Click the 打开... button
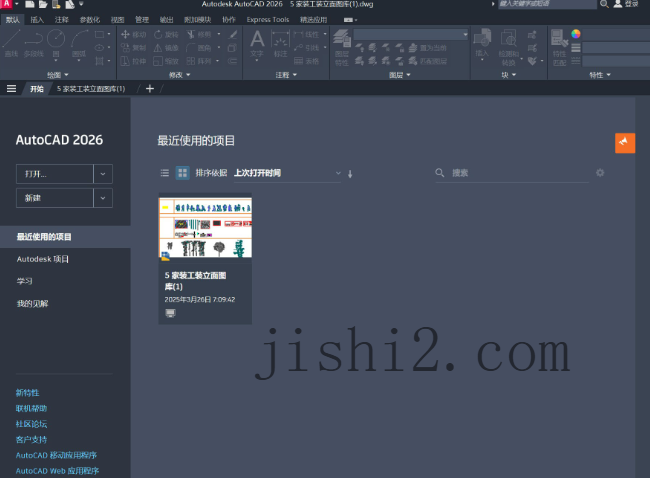This screenshot has height=478, width=650. [55, 174]
